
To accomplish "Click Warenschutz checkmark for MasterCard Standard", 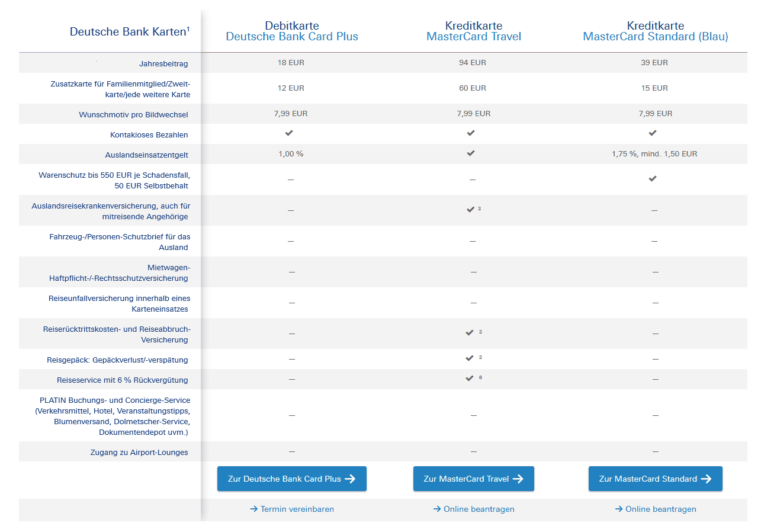I will [x=653, y=178].
